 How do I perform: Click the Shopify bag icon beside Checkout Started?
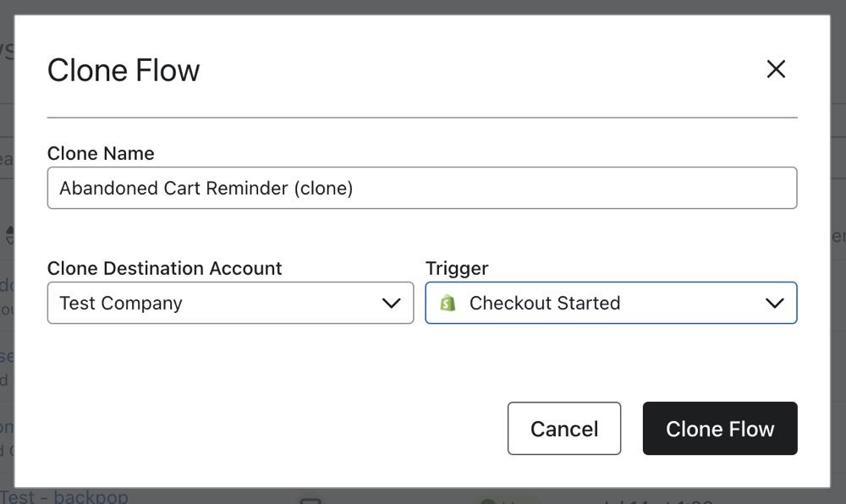coord(448,302)
